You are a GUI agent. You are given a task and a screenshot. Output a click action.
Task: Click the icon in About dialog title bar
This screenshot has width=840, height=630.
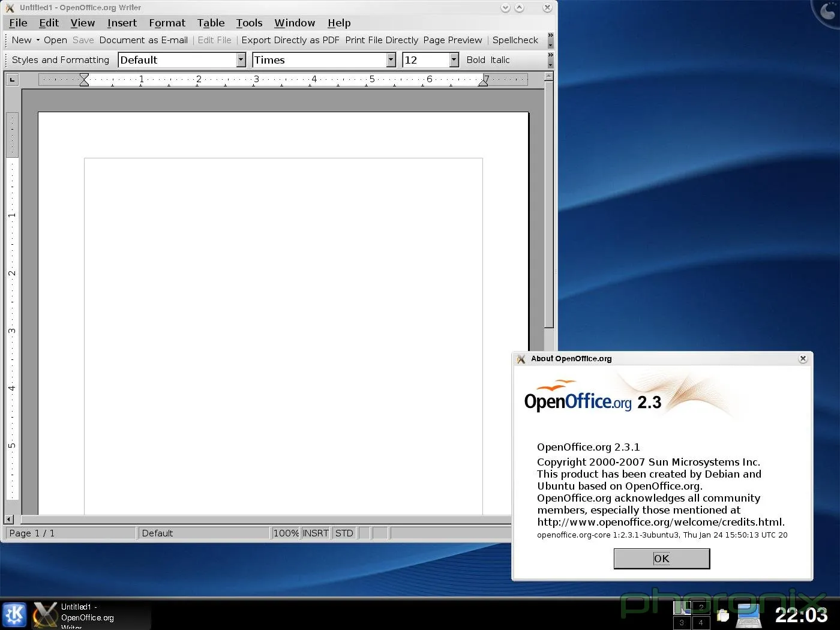(521, 359)
